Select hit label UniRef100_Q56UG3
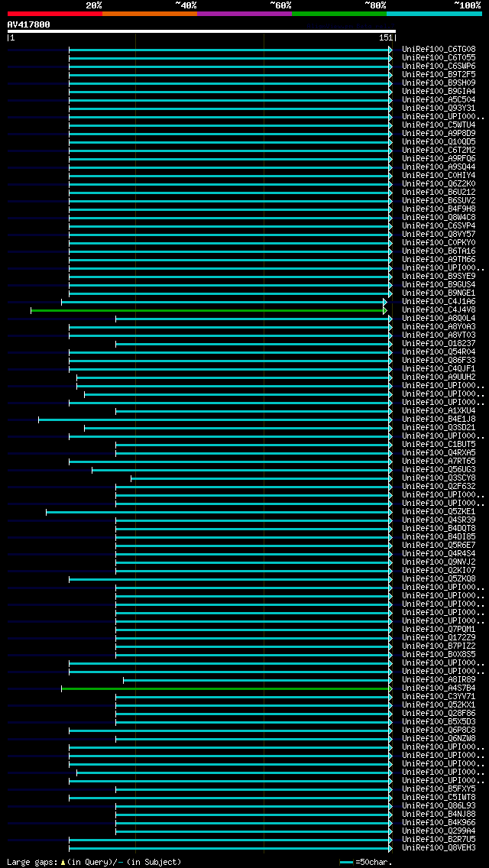Screen dimensions: 489x868 (x=439, y=470)
